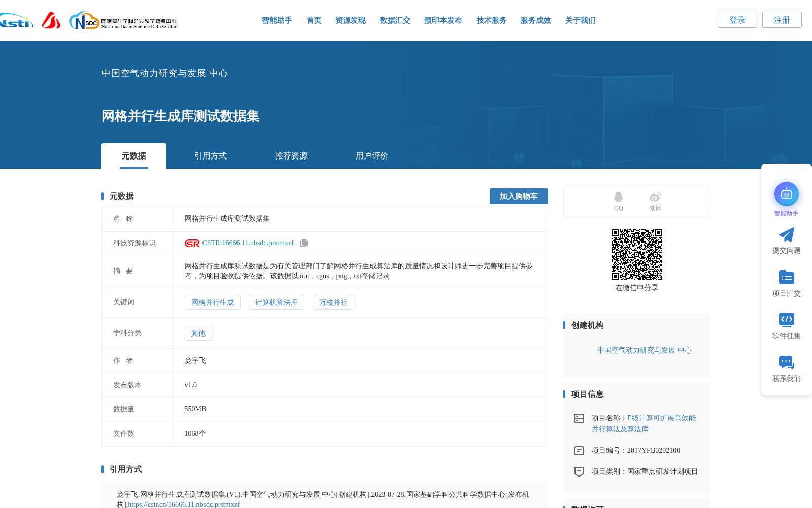Click the 计算机算法库 keyword tag

[277, 302]
